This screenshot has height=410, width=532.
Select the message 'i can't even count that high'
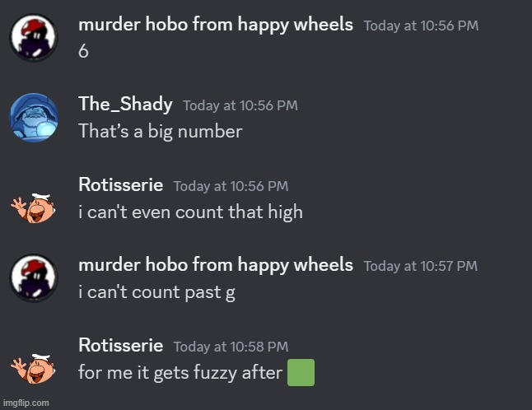coord(191,212)
